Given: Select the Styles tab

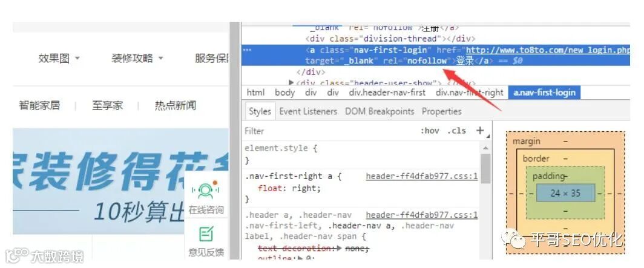Looking at the screenshot, I should (260, 111).
